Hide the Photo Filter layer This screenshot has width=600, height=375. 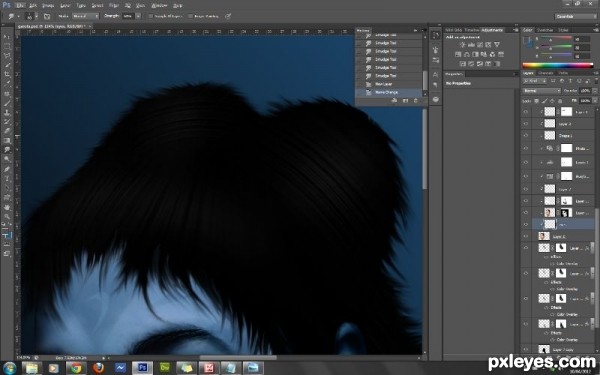(x=526, y=148)
